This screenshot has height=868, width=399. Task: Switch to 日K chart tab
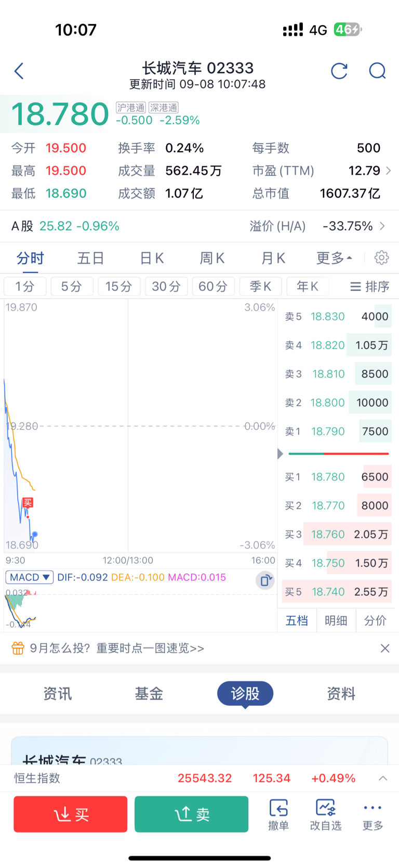[152, 258]
